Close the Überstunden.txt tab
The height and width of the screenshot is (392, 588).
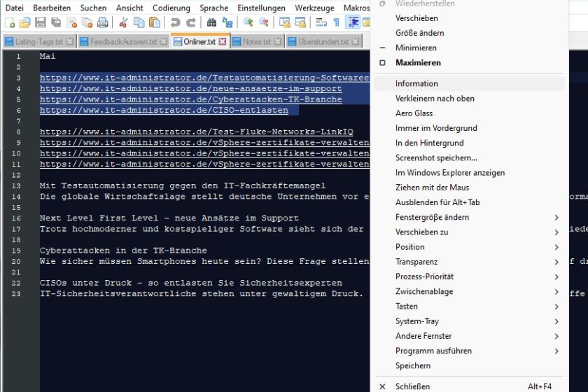coord(356,41)
